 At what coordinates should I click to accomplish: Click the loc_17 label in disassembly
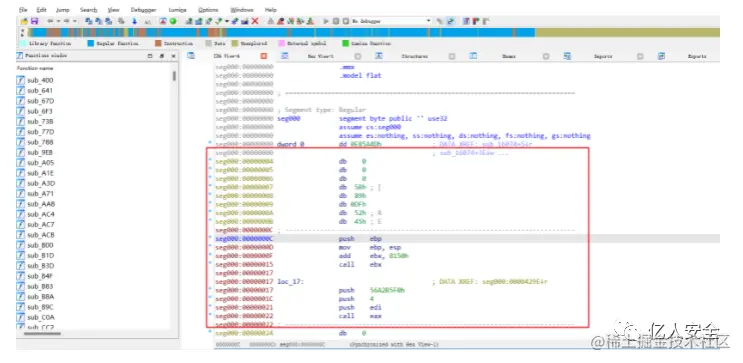point(290,281)
